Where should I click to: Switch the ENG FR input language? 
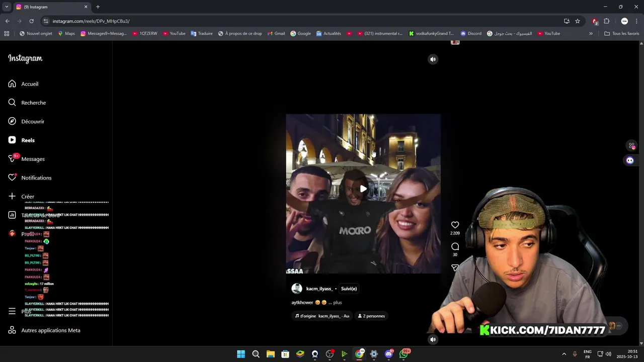tap(587, 354)
